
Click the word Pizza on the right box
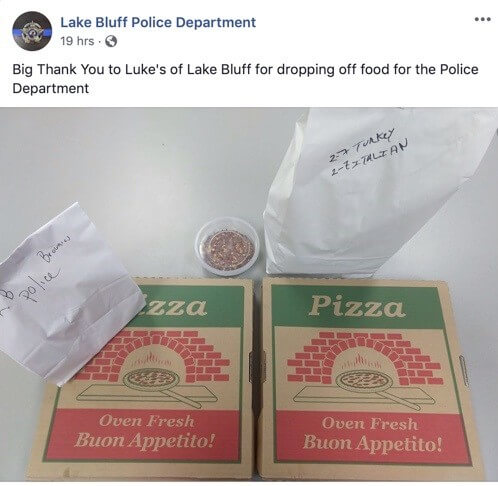pyautogui.click(x=356, y=306)
